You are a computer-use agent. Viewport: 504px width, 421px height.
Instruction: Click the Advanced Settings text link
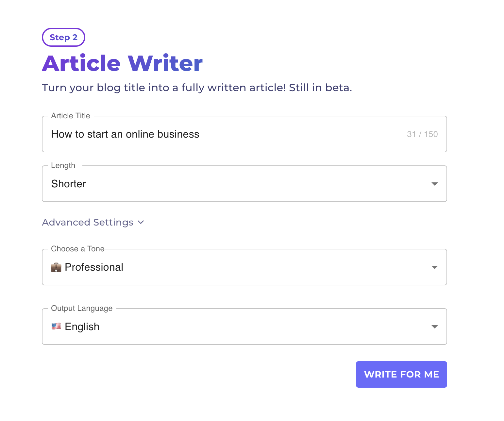point(88,222)
